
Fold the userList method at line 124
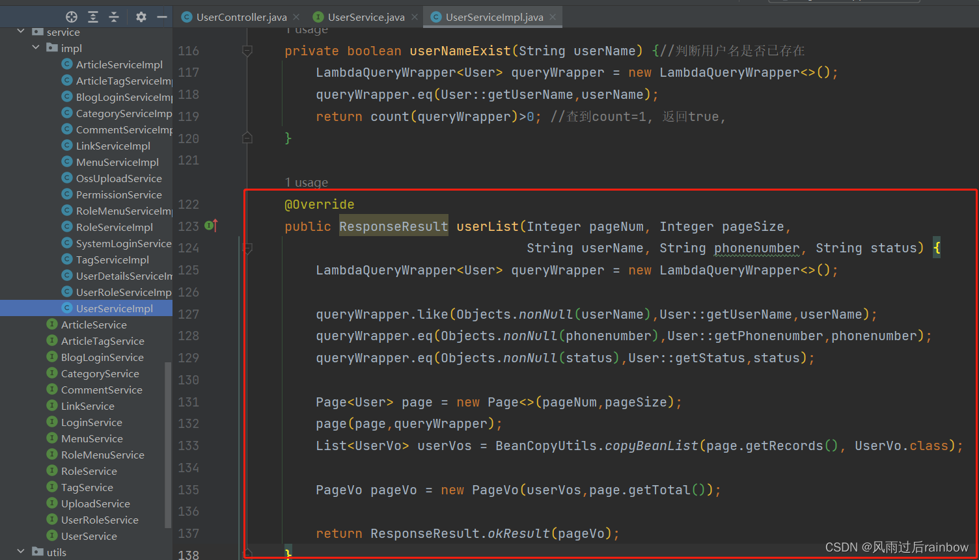tap(247, 248)
